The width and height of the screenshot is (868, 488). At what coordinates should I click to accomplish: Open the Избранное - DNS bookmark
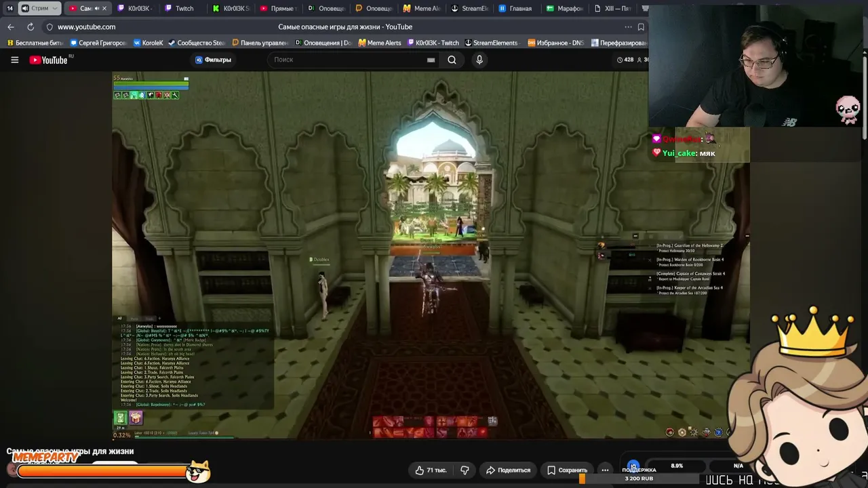555,43
